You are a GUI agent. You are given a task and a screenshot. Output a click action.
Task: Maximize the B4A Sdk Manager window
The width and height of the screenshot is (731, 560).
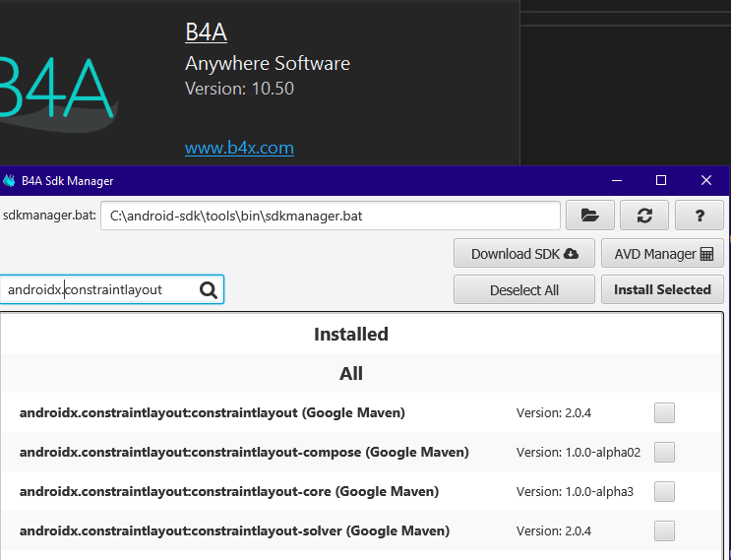(660, 180)
